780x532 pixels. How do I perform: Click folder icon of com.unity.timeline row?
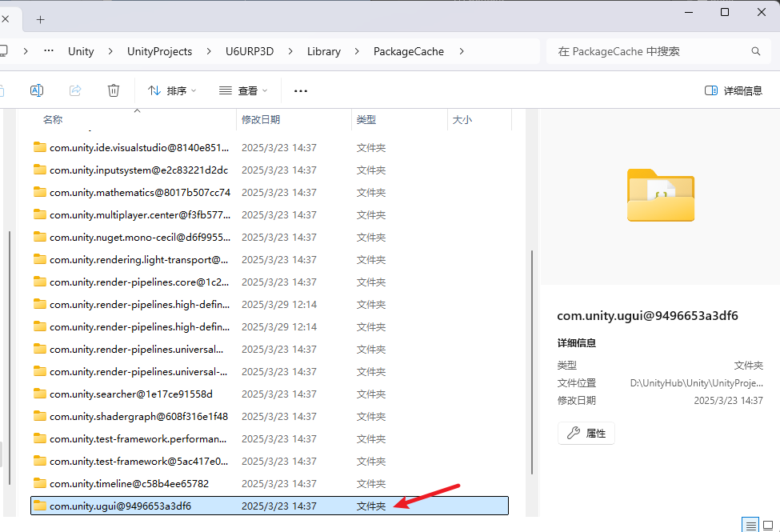tap(40, 483)
